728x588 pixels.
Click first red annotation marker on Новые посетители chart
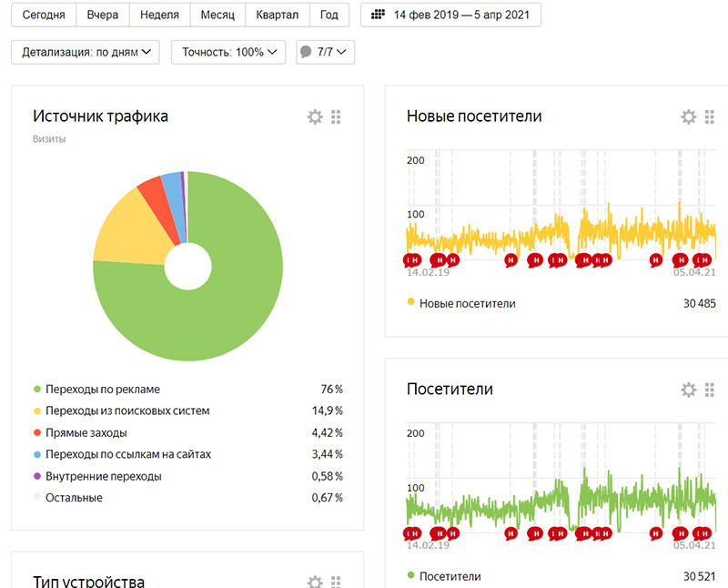[x=411, y=259]
